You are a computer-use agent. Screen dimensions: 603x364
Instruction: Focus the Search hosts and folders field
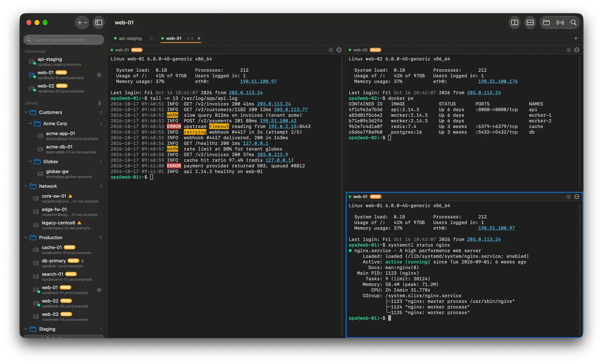click(x=64, y=40)
